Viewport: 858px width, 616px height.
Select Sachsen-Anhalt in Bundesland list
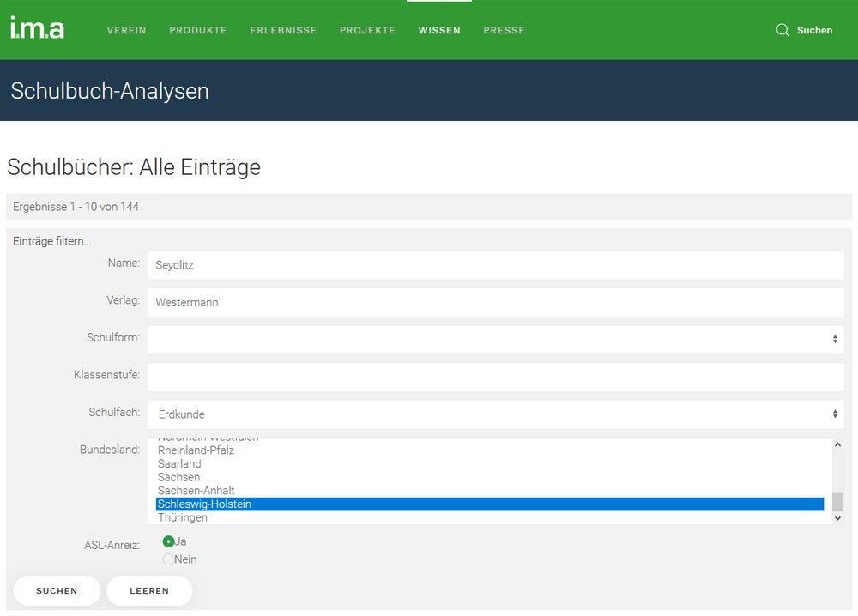pos(196,491)
